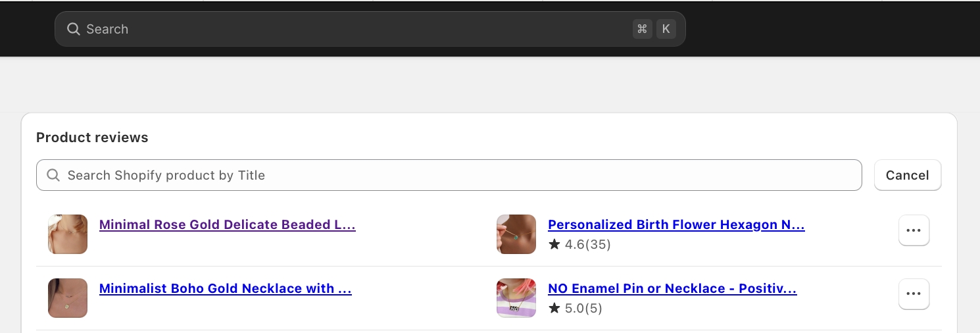Click the star icon beside the 4.6 rating
Image resolution: width=980 pixels, height=333 pixels.
coord(554,245)
